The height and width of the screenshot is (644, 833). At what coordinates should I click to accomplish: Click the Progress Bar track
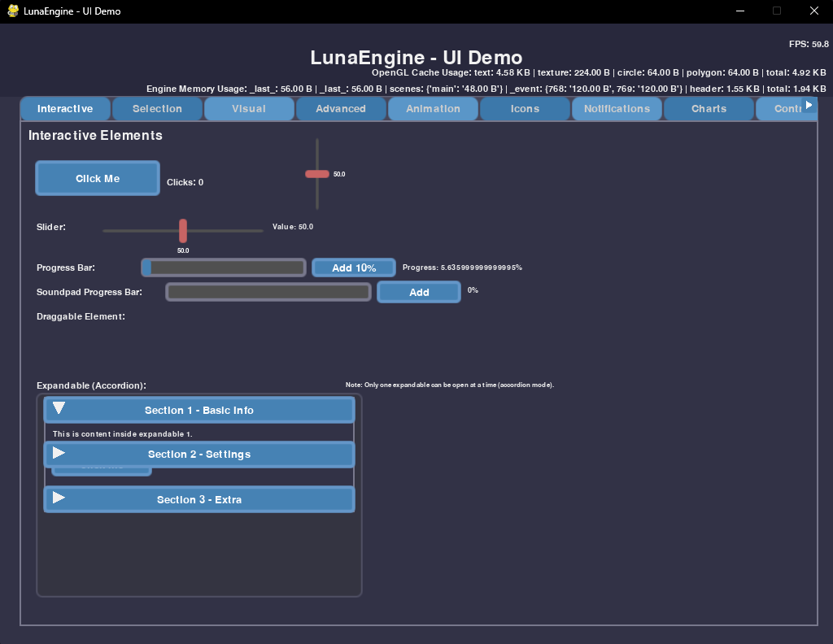(x=224, y=268)
